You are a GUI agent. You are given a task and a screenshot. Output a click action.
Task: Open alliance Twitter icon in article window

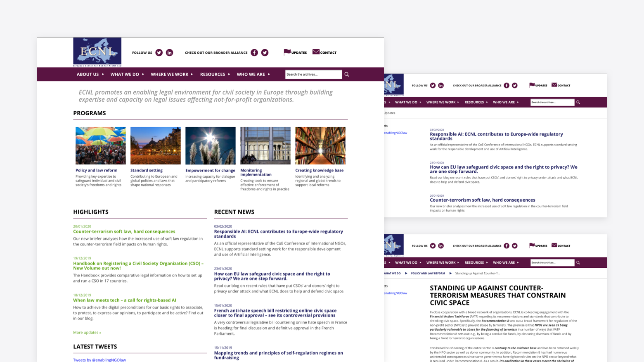tap(515, 246)
